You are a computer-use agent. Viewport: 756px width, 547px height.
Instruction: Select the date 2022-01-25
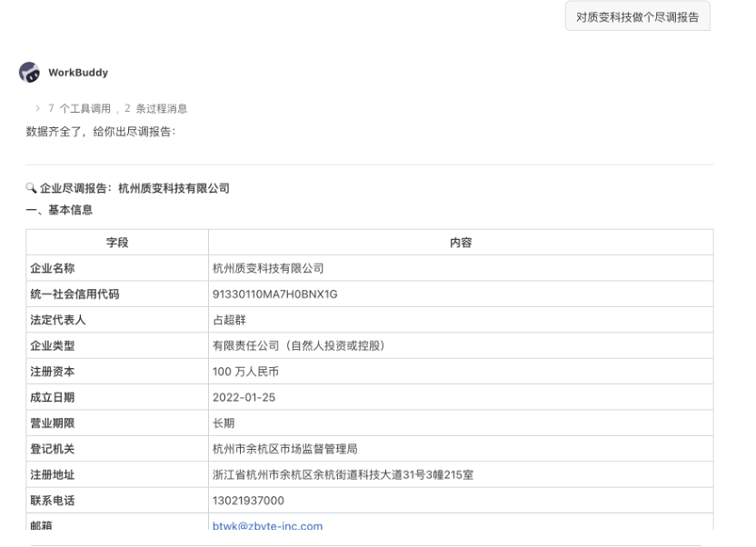pos(244,397)
